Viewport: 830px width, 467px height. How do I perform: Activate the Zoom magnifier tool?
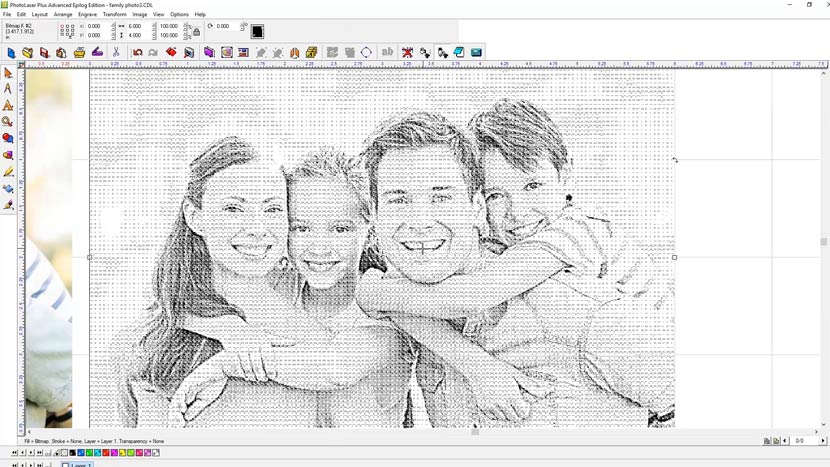[x=8, y=122]
